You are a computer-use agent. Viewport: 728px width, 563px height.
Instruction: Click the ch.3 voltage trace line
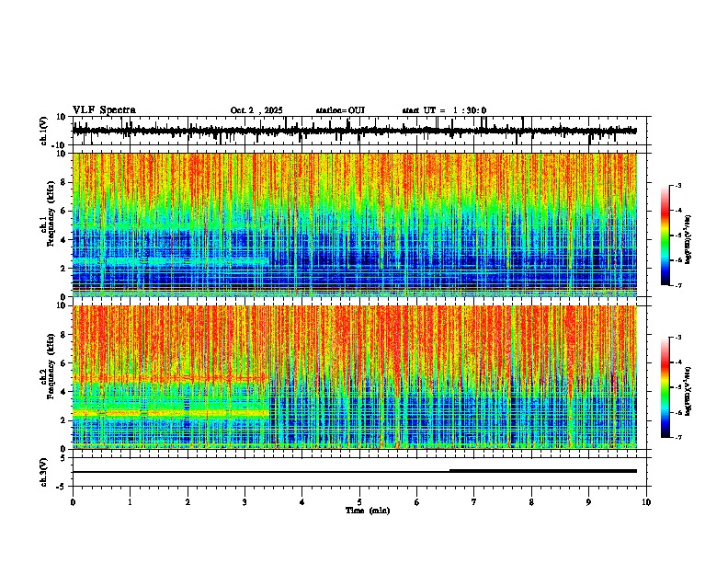tap(355, 472)
